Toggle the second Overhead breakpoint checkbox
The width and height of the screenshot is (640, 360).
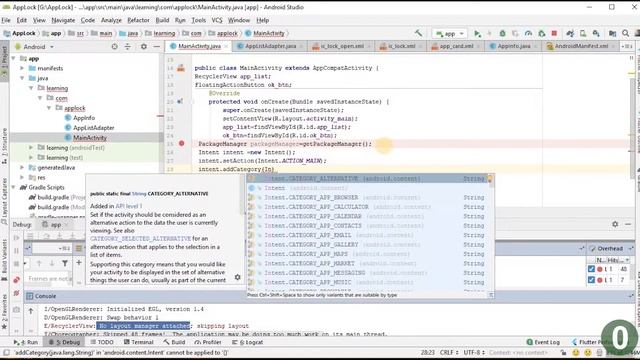coord(591,280)
